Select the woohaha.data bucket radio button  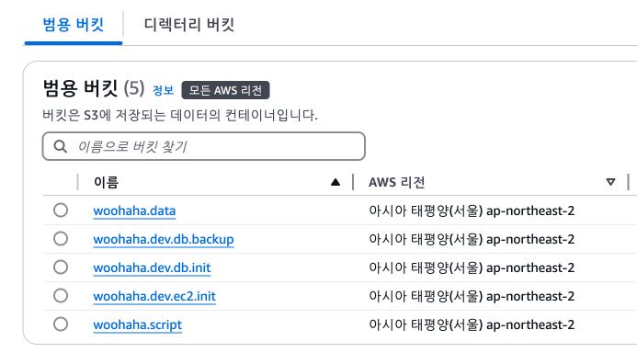(x=61, y=210)
